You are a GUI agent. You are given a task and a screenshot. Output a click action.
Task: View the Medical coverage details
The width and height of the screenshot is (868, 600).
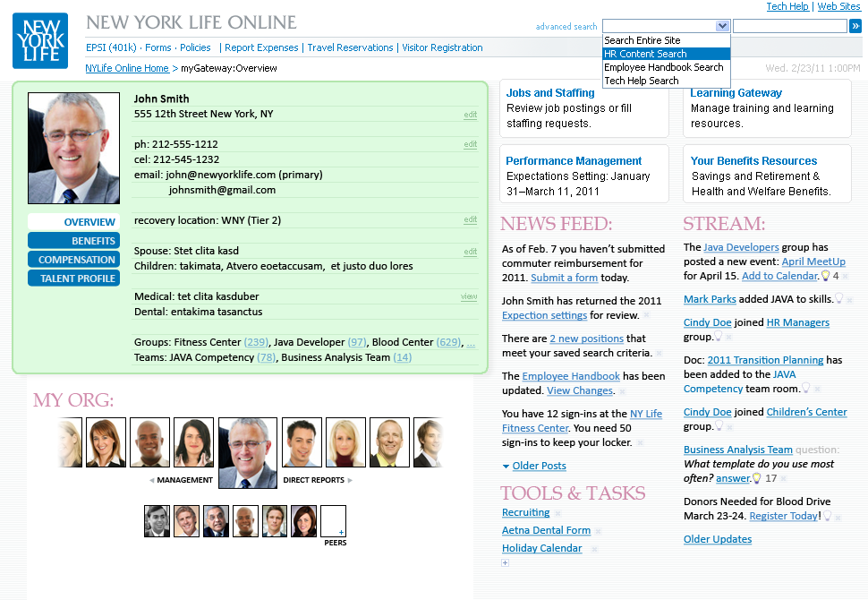469,296
